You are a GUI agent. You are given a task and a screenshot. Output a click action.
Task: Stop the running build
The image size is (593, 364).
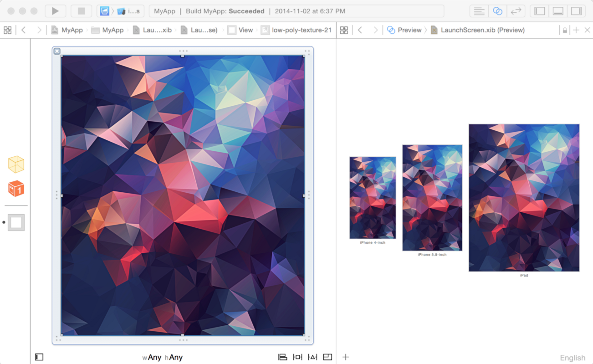click(x=81, y=11)
